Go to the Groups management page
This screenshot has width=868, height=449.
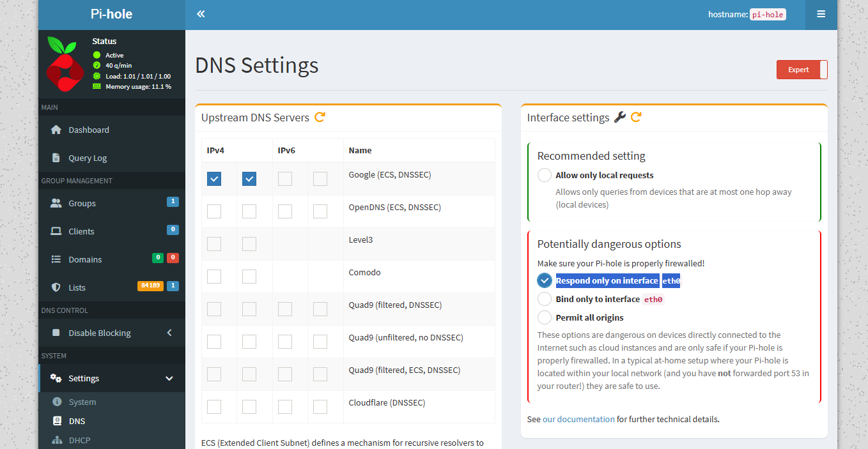(x=82, y=203)
